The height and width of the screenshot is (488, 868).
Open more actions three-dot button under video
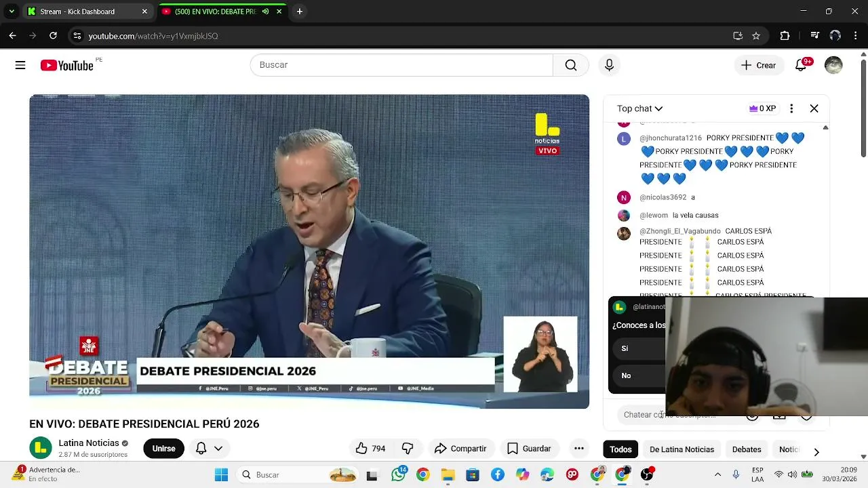point(578,449)
